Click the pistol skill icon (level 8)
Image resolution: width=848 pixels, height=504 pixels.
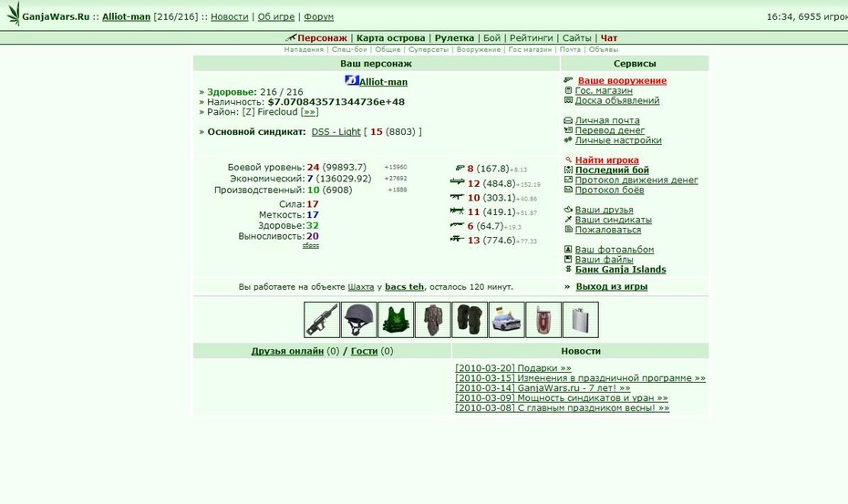click(x=460, y=169)
